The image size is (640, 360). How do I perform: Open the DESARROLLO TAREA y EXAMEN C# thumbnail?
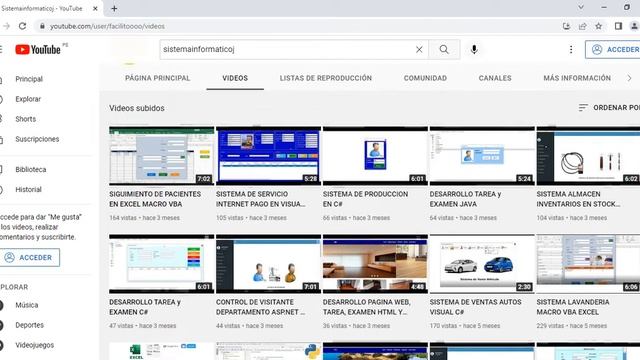pyautogui.click(x=162, y=264)
